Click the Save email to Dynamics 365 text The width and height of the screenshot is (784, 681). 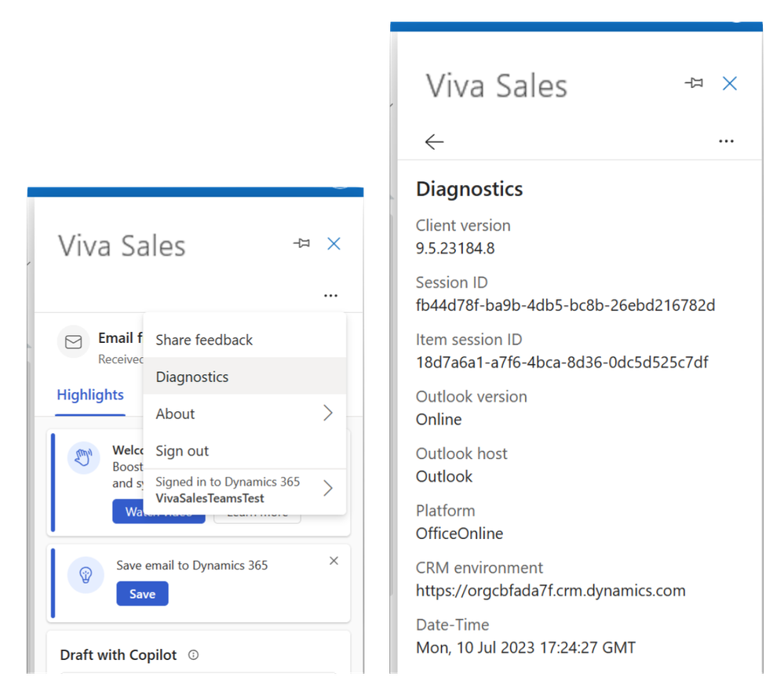[192, 566]
